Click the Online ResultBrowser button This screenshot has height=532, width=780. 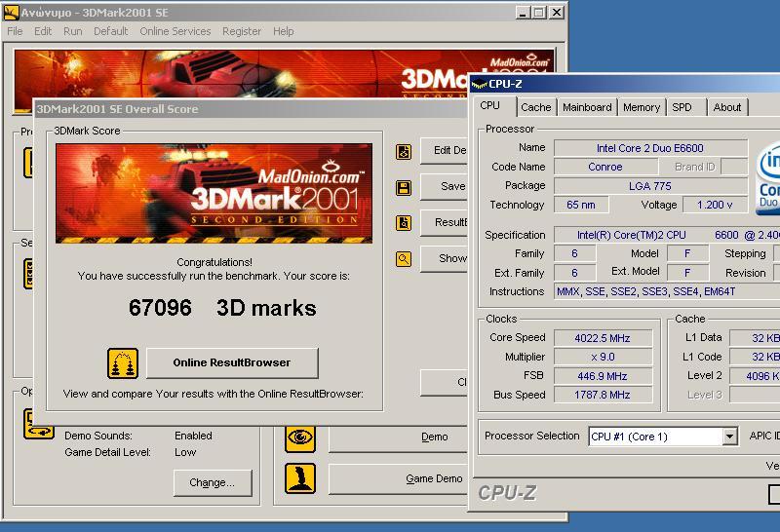point(232,363)
